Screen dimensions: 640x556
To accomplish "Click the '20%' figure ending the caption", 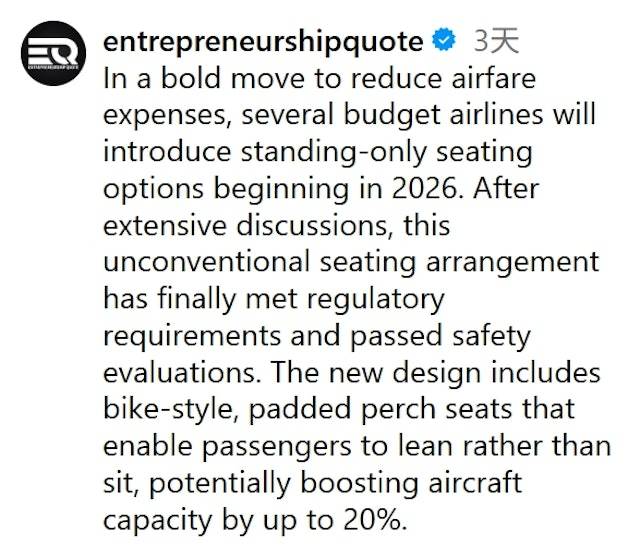I will (x=373, y=520).
